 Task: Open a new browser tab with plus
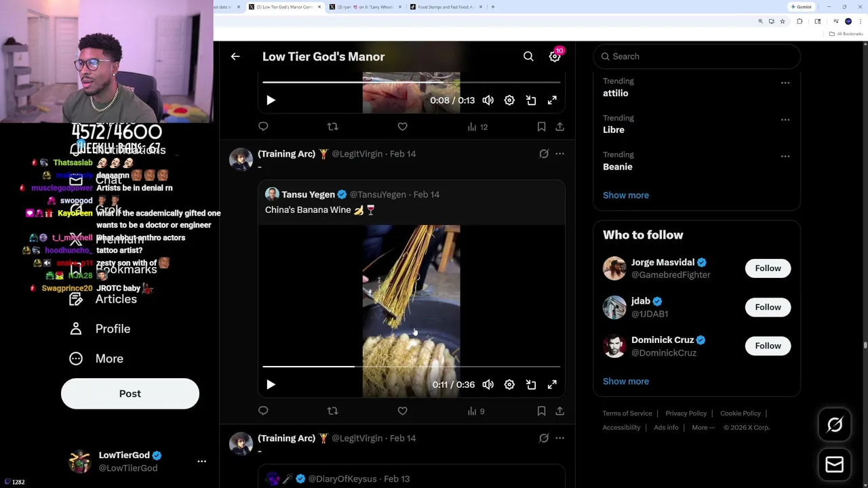[x=493, y=7]
